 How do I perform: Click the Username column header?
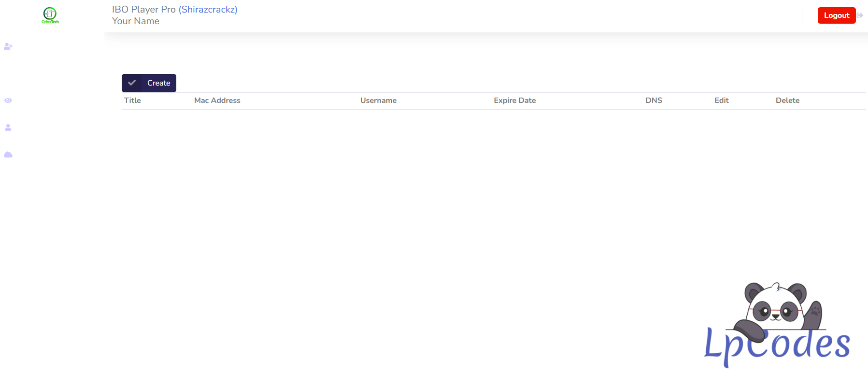click(378, 101)
